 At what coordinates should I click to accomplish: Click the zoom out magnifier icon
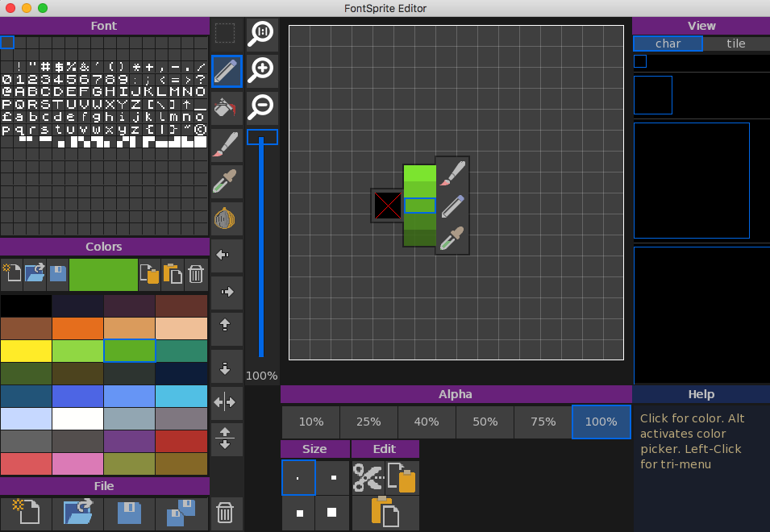click(x=262, y=107)
